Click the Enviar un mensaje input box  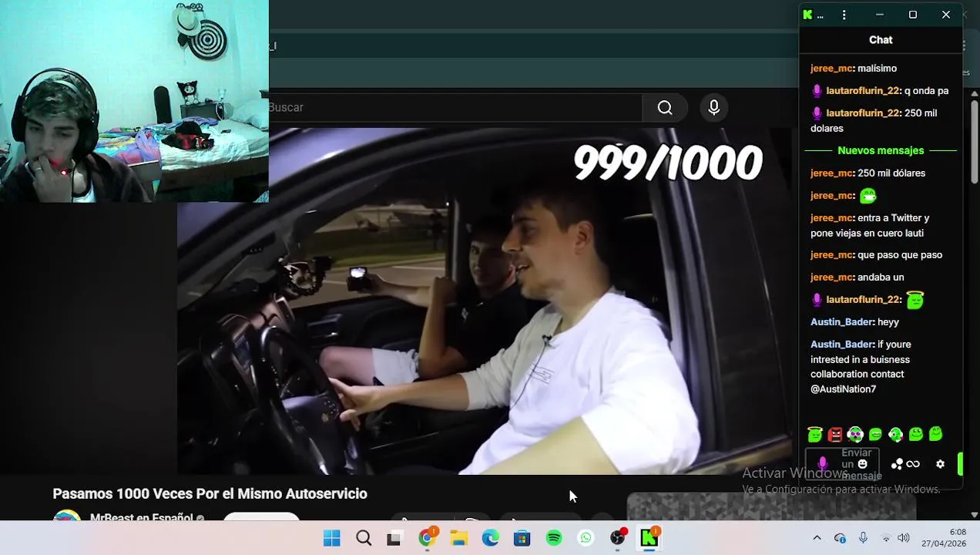coord(842,464)
